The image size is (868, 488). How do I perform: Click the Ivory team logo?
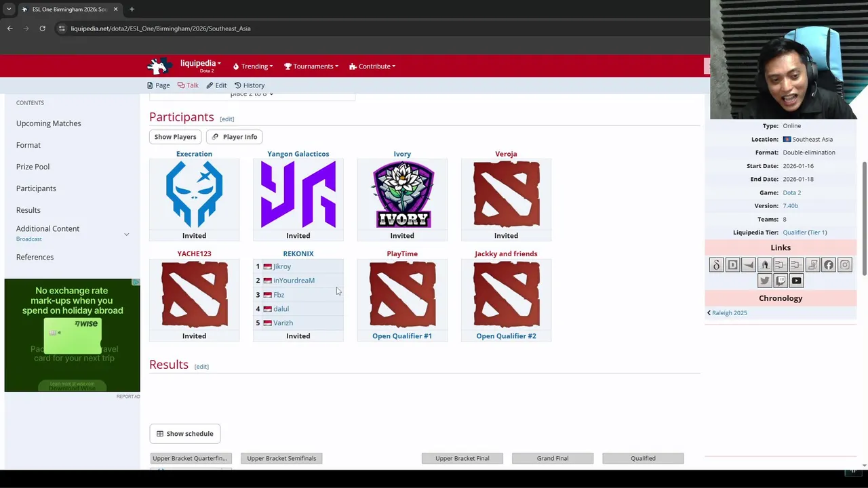[402, 195]
